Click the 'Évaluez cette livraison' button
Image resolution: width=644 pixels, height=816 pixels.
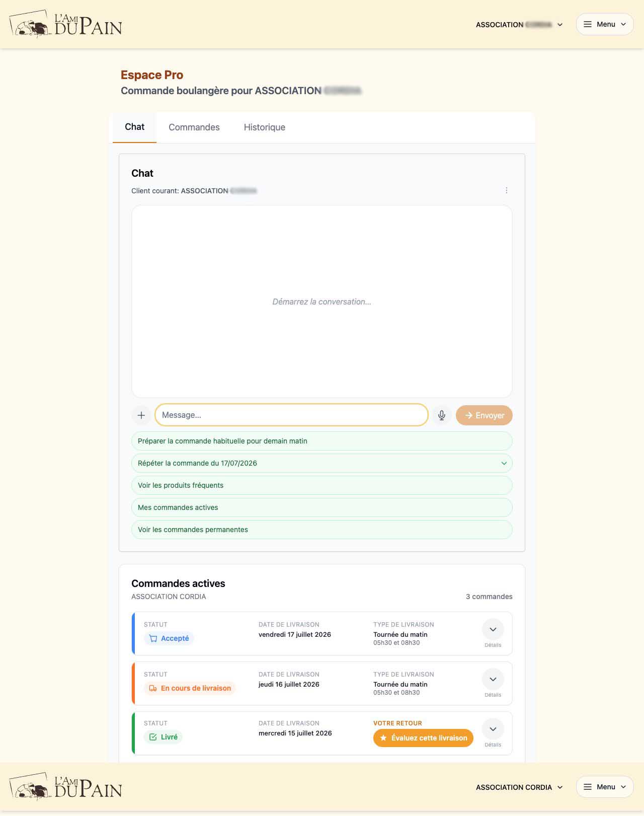[423, 738]
